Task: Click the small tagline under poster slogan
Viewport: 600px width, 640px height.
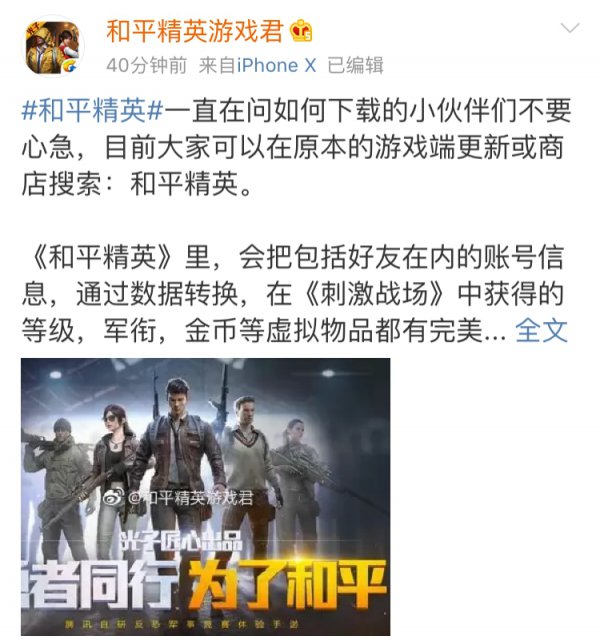Action: click(182, 624)
